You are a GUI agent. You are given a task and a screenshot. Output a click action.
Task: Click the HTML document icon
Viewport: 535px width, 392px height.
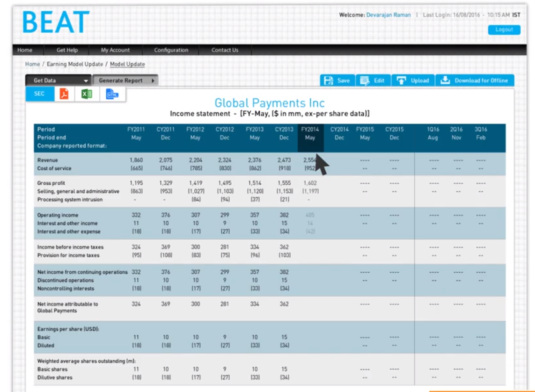[111, 94]
